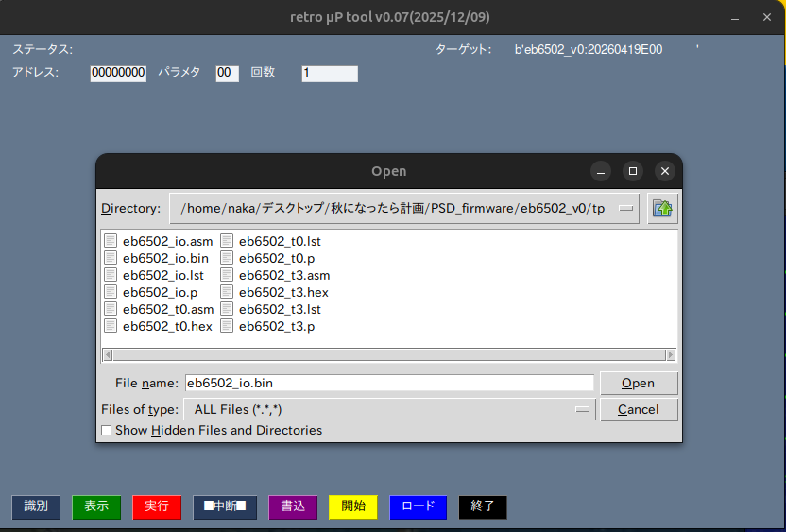Click the left arrow of the file list scrollbar

[108, 355]
